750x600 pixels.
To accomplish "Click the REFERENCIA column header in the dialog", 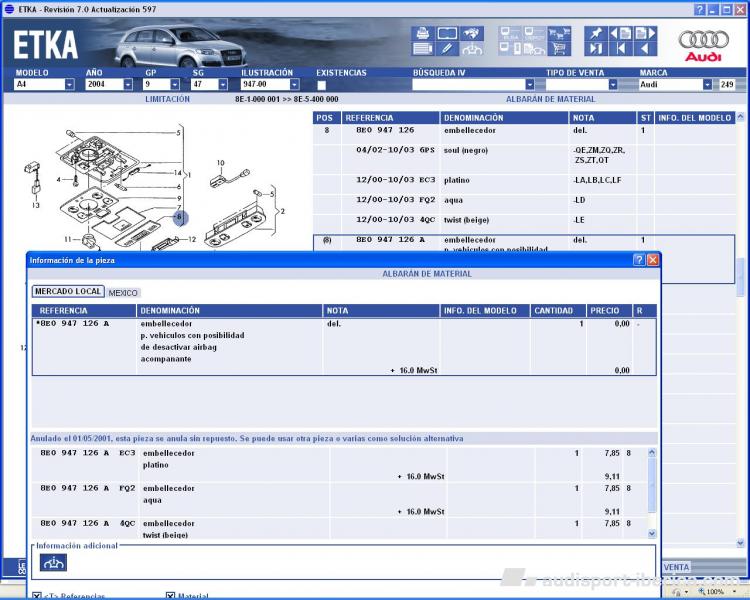I will [84, 311].
